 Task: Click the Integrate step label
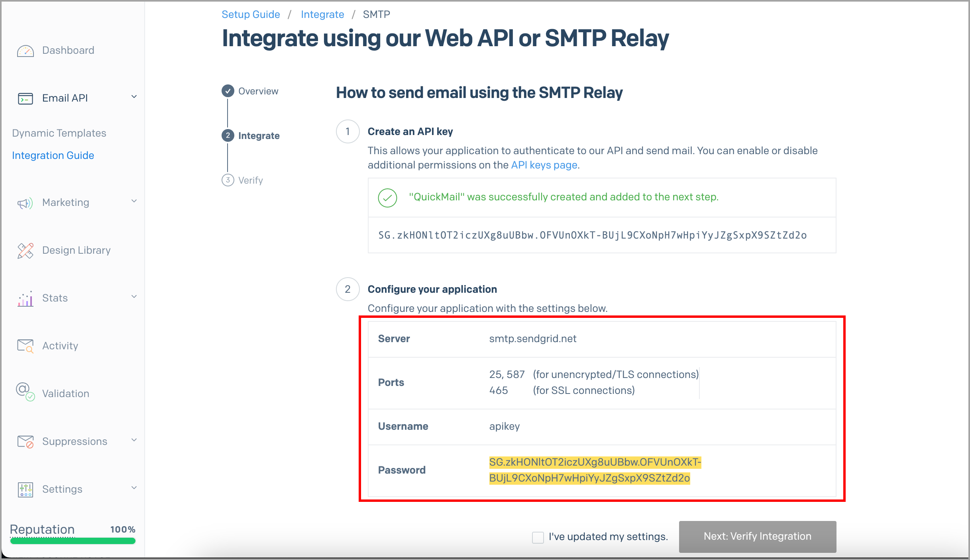pyautogui.click(x=259, y=136)
